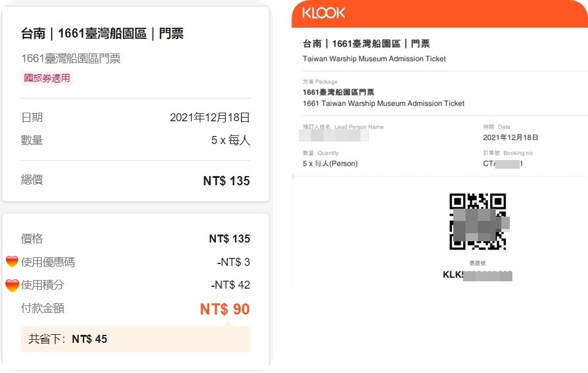Screen dimensions: 588x373
Task: Click the KLOOK logo in orange header
Action: 324,13
